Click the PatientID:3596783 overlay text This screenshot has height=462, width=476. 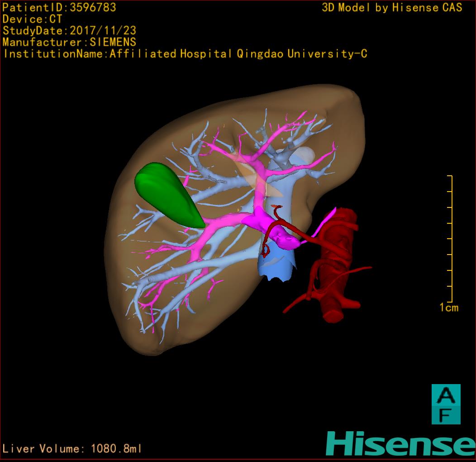click(59, 7)
